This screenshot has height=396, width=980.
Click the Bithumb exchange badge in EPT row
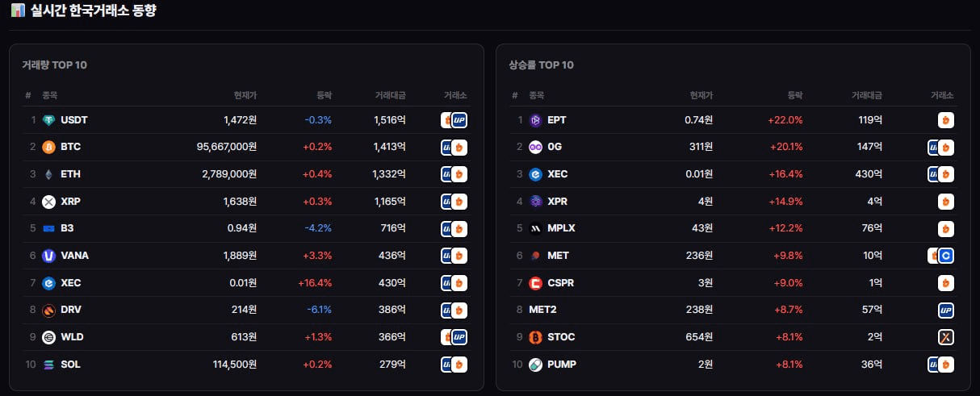[945, 120]
